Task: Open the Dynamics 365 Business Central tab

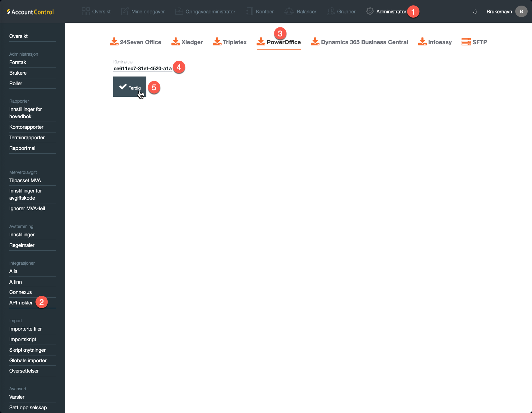Action: (359, 42)
